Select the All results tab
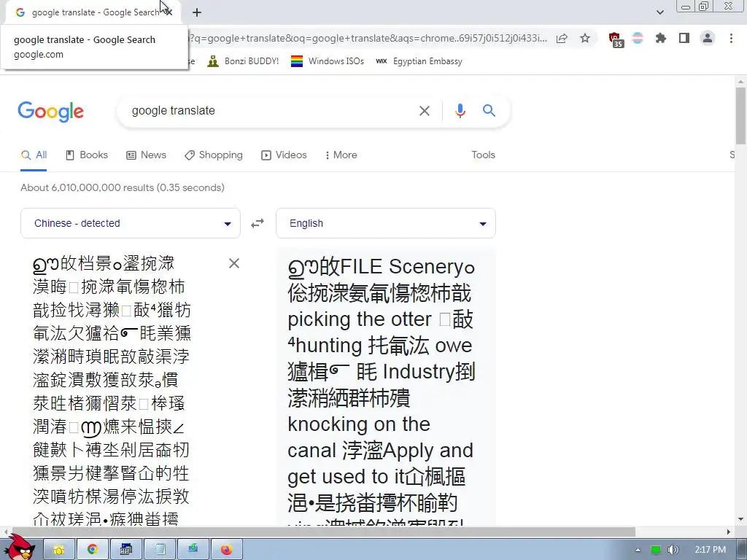 pos(34,155)
